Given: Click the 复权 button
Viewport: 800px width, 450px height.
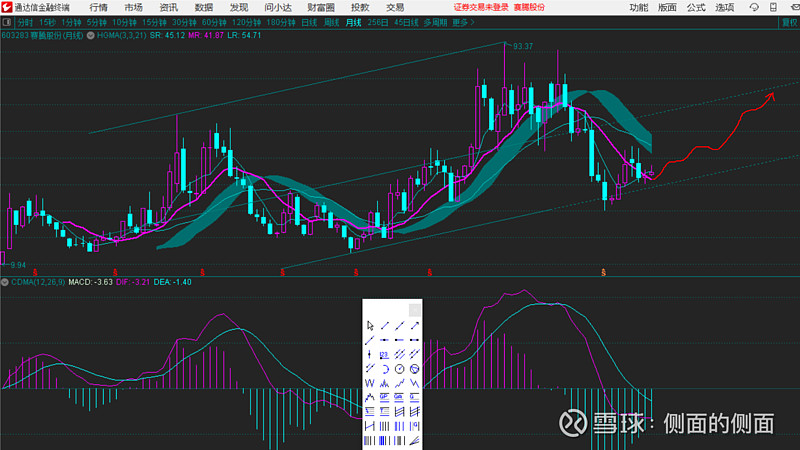Looking at the screenshot, I should [x=790, y=22].
